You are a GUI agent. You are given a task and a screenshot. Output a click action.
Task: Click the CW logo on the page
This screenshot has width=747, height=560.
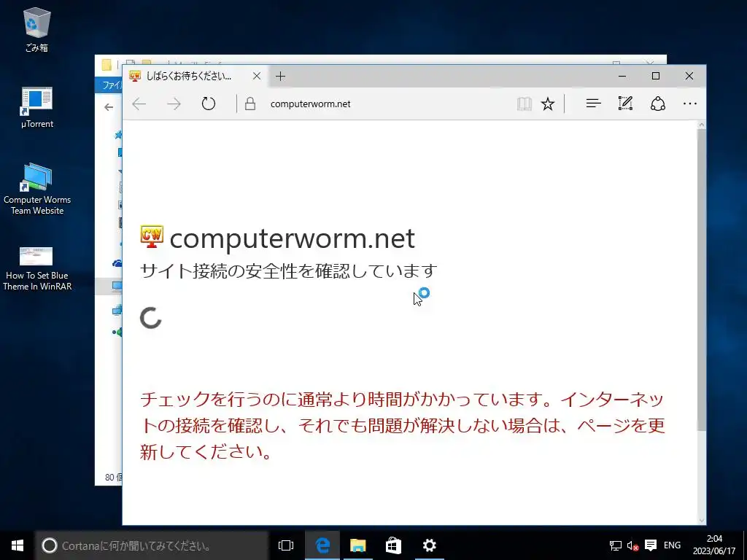(152, 236)
